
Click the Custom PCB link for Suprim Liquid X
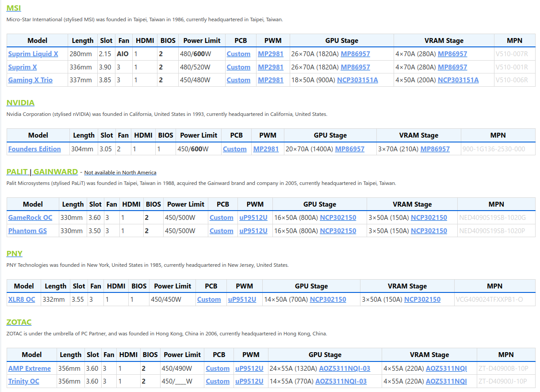tap(238, 54)
